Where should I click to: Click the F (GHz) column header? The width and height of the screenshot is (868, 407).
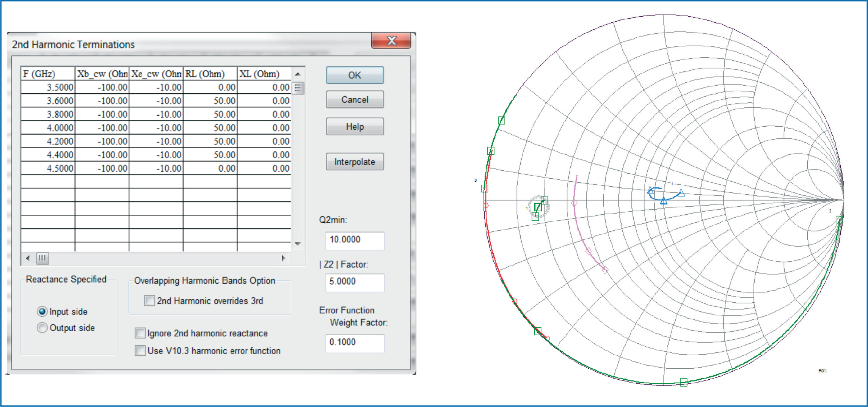pos(48,74)
